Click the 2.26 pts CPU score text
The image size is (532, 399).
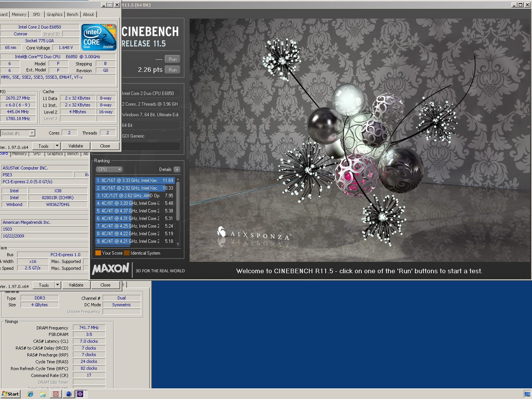click(x=150, y=70)
